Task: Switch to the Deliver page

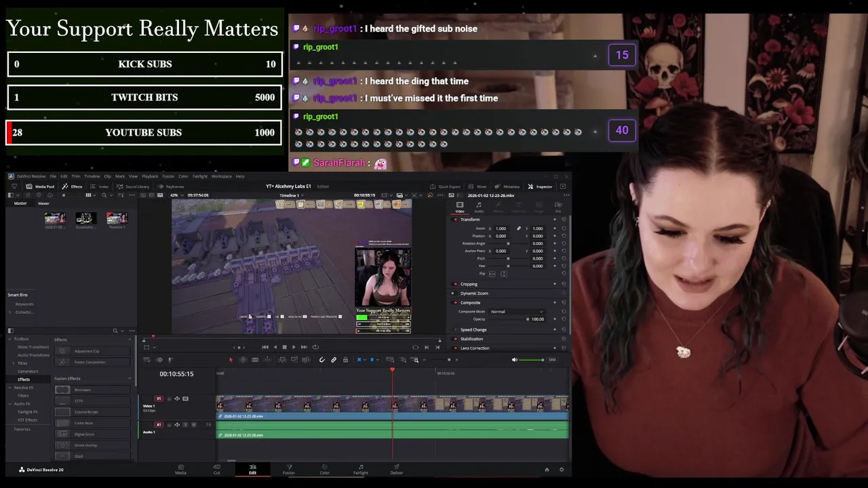Action: pos(397,469)
